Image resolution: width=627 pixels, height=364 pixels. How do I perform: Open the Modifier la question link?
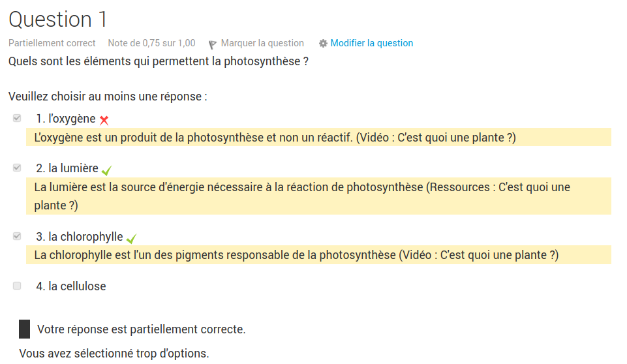point(371,43)
